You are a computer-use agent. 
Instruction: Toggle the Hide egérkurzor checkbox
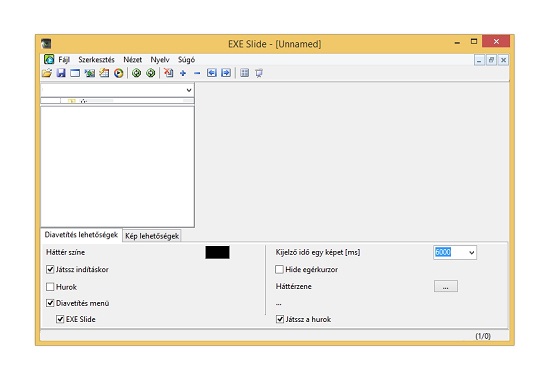(280, 269)
